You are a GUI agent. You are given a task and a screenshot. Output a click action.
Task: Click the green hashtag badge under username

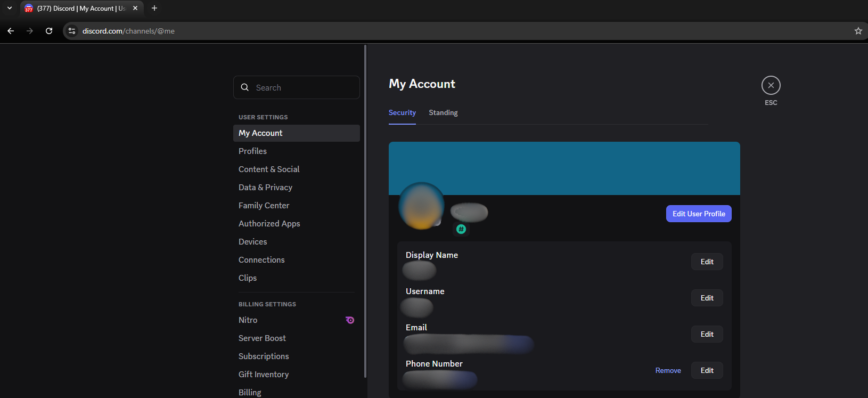point(461,229)
